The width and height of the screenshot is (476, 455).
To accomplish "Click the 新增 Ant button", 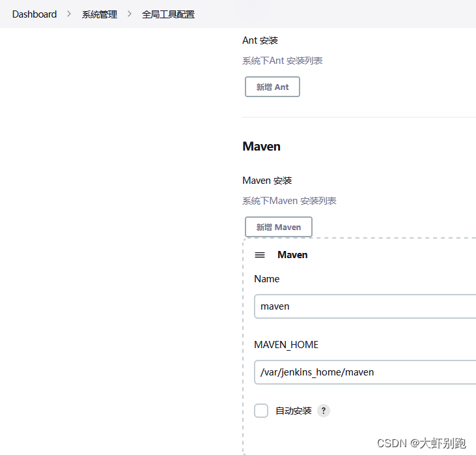I will (x=272, y=87).
